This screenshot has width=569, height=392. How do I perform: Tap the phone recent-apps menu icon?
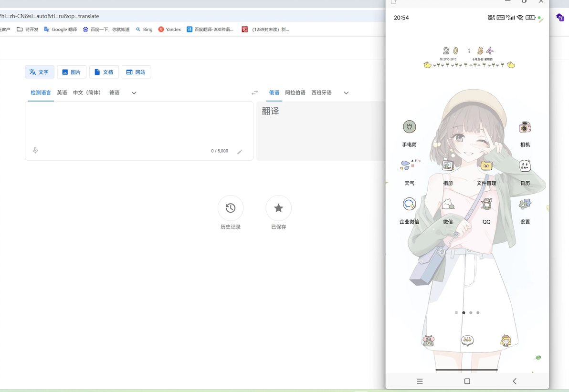tap(420, 381)
